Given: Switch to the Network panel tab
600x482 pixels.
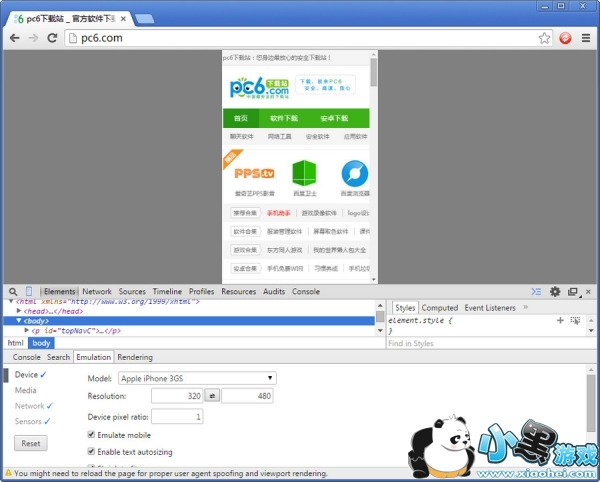Looking at the screenshot, I should 97,291.
